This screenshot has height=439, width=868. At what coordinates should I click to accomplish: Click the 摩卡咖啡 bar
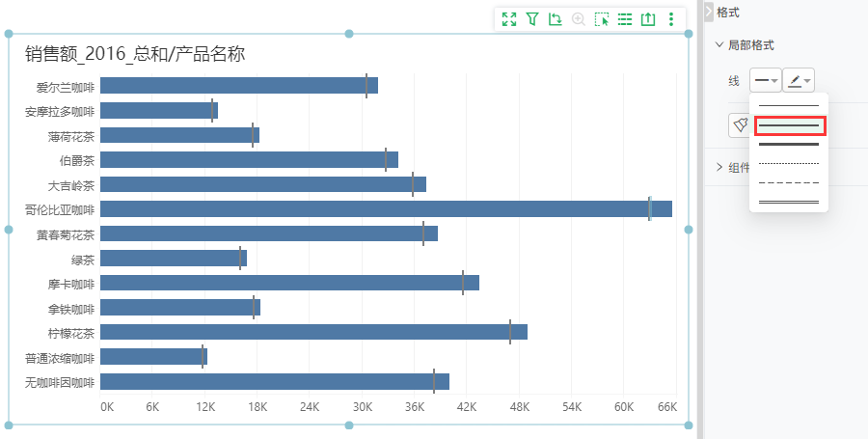289,283
